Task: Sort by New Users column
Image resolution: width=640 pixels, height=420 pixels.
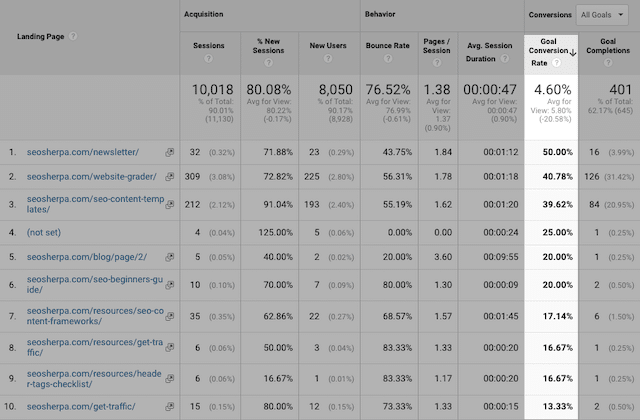Action: pos(328,46)
